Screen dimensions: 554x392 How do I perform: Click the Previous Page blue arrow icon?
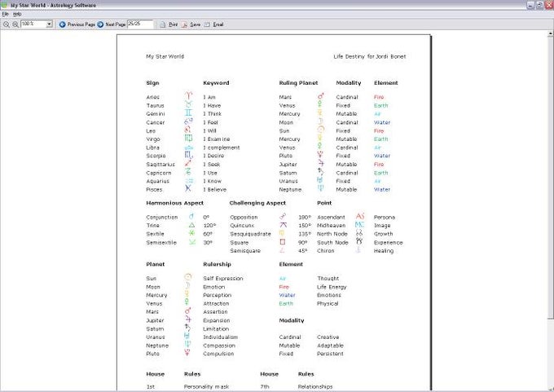pos(63,24)
